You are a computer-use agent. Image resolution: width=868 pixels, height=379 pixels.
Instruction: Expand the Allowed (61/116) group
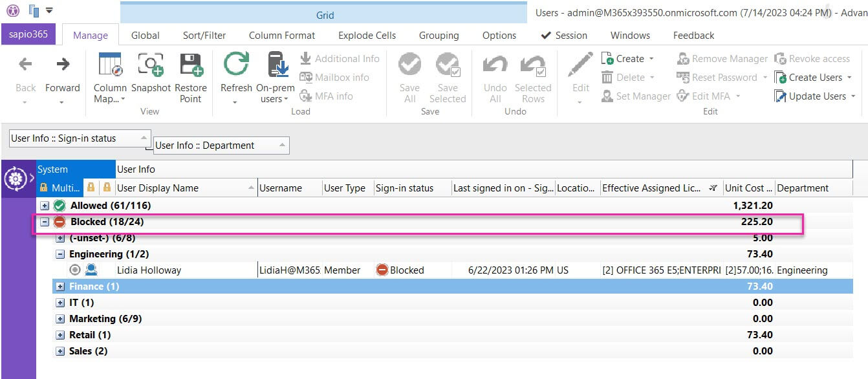[x=45, y=206]
